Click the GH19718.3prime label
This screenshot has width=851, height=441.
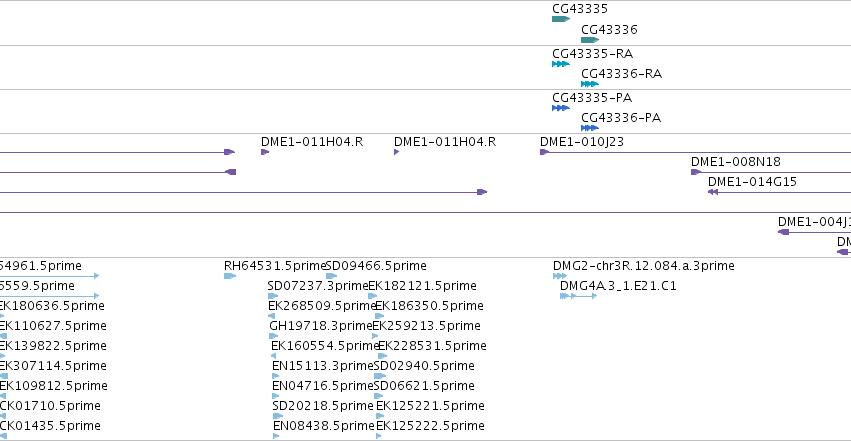point(321,326)
